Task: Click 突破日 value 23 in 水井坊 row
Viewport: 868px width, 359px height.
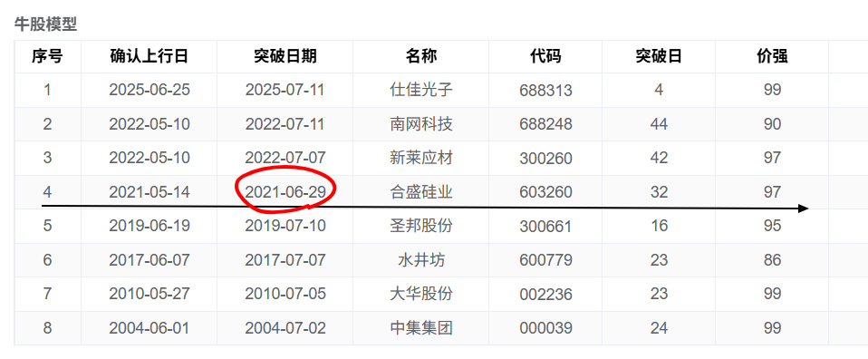Action: coord(659,260)
